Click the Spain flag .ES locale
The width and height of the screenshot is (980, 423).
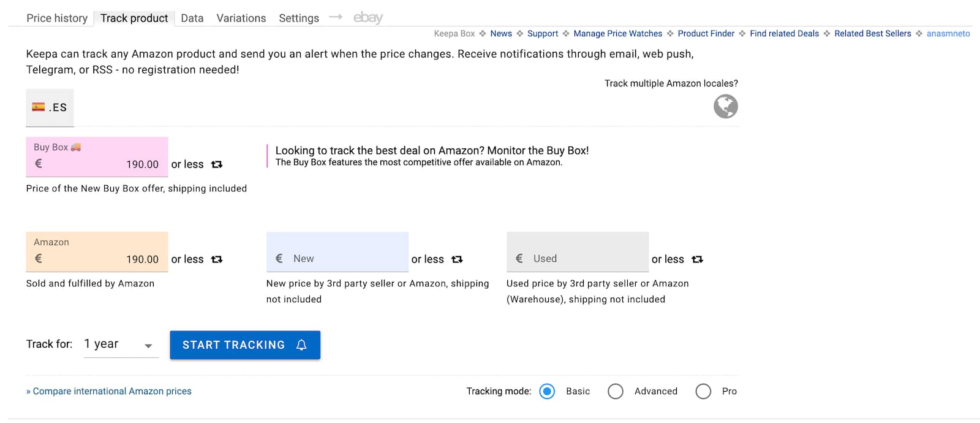click(50, 107)
